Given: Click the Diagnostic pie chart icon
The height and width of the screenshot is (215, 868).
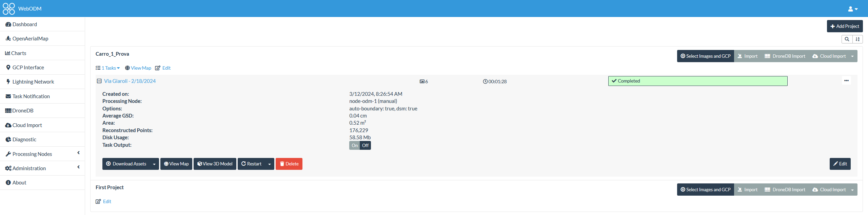Looking at the screenshot, I should 8,140.
